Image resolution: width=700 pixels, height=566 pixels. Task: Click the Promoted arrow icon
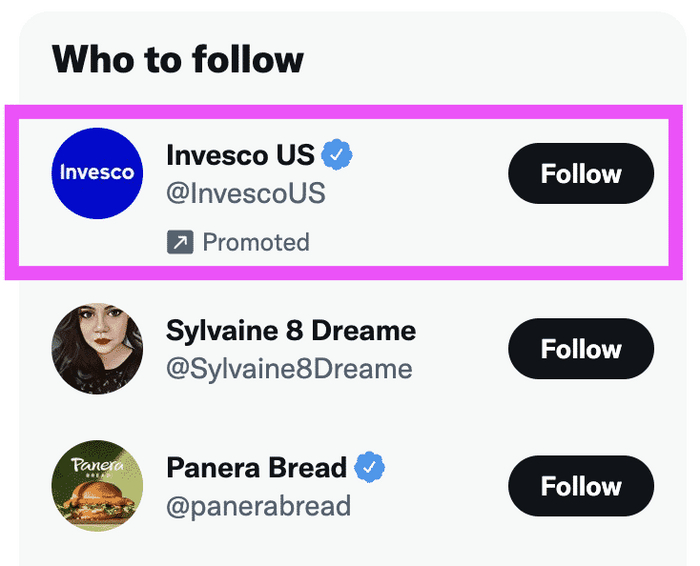(180, 242)
